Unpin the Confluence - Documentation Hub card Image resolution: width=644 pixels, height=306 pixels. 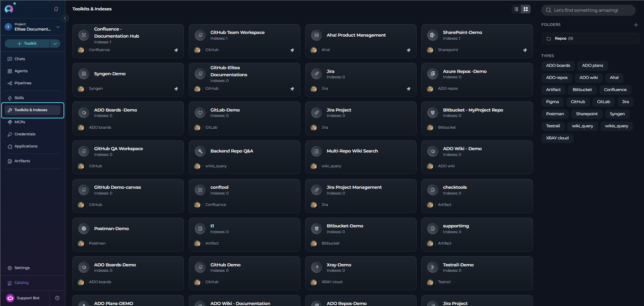click(x=176, y=50)
